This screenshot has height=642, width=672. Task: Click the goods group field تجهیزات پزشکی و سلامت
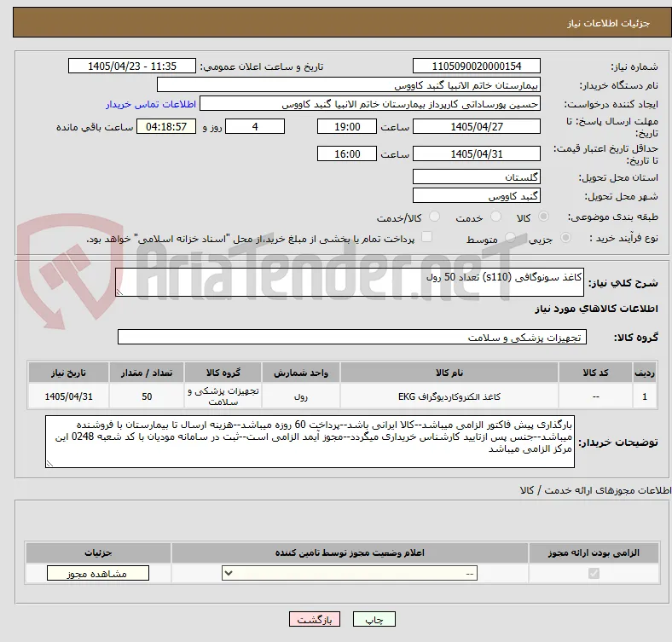(x=352, y=337)
